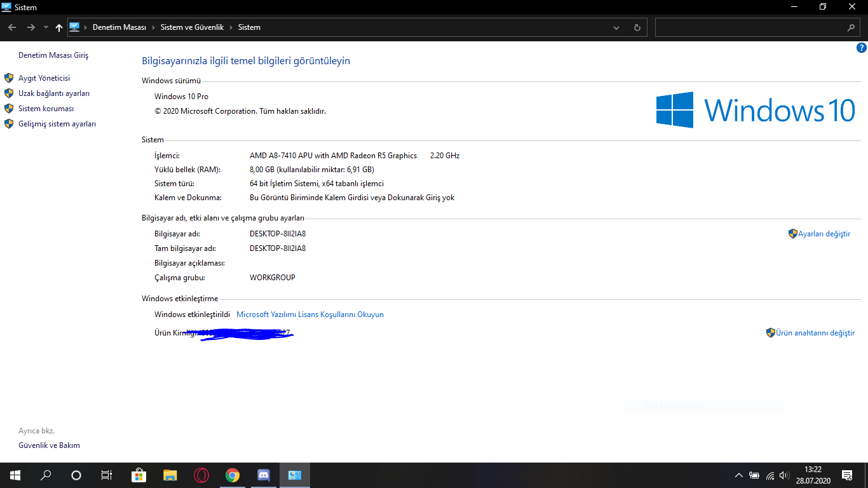Viewport: 868px width, 488px height.
Task: Open Aygıt Yöneticisi
Action: tap(44, 78)
